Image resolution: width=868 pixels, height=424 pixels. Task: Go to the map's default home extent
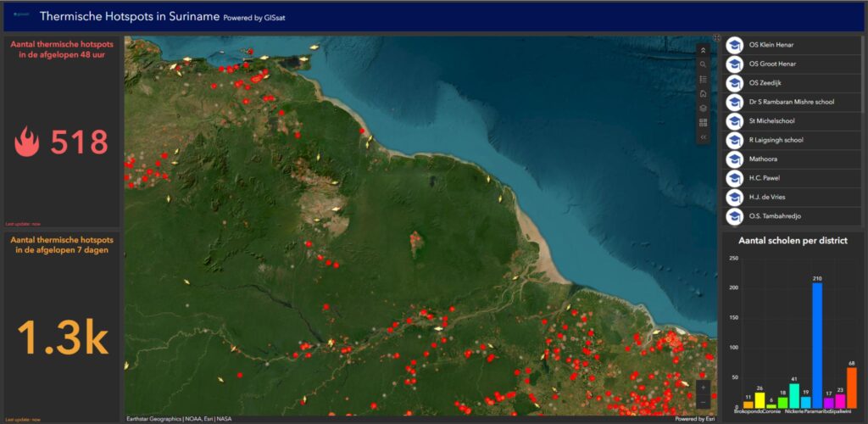703,93
